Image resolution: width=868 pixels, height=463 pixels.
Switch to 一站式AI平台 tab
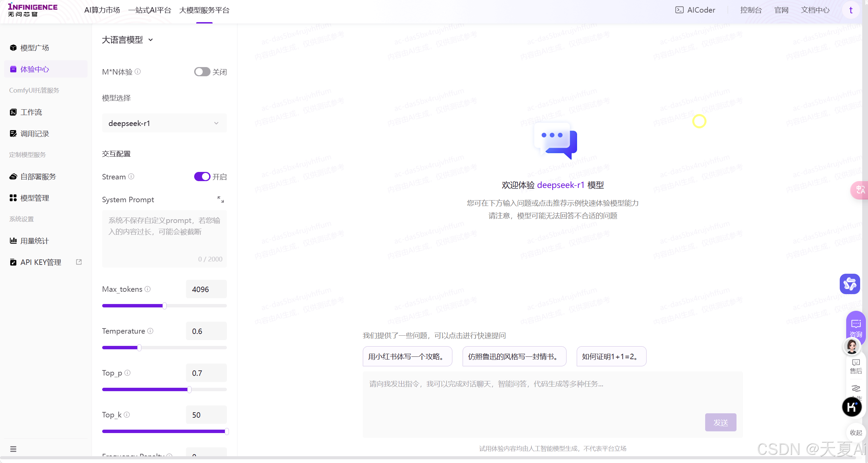click(x=150, y=10)
